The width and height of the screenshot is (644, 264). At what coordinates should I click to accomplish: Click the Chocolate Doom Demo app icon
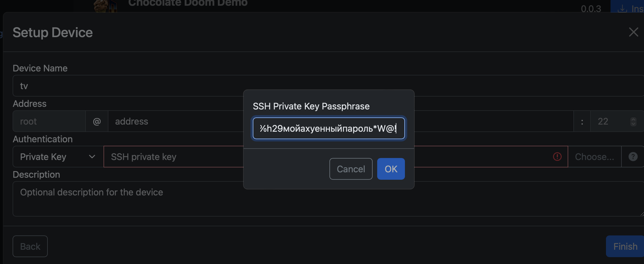click(105, 6)
